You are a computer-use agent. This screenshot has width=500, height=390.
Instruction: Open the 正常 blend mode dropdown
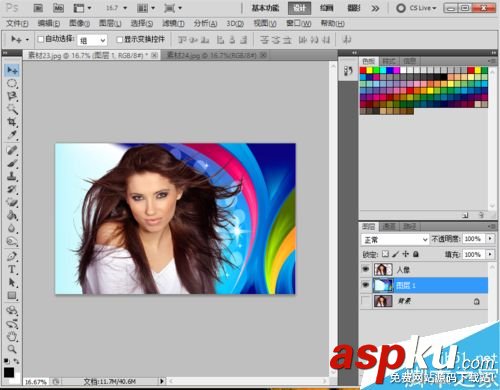[x=395, y=239]
